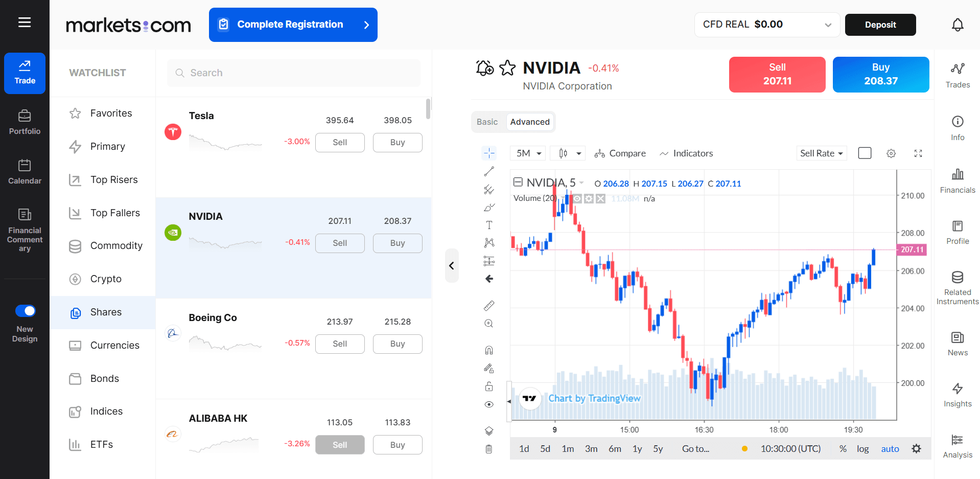
Task: Select the zoom-in chart tool
Action: click(x=489, y=324)
